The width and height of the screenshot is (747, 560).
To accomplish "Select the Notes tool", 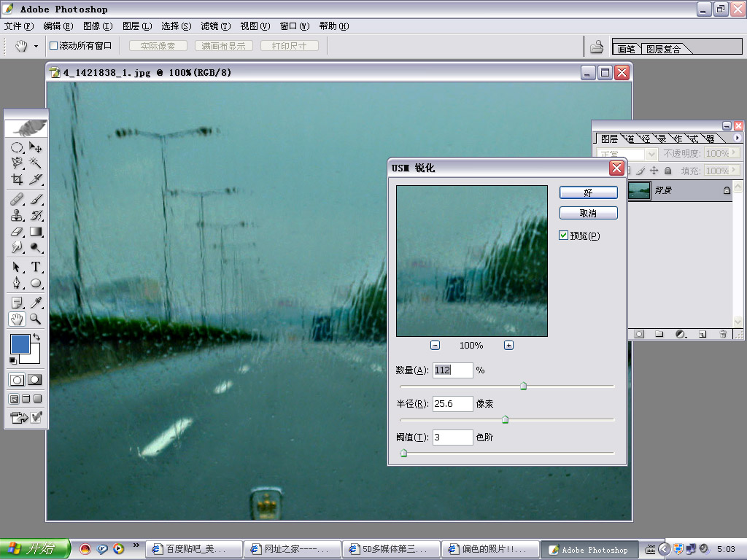I will (x=17, y=303).
